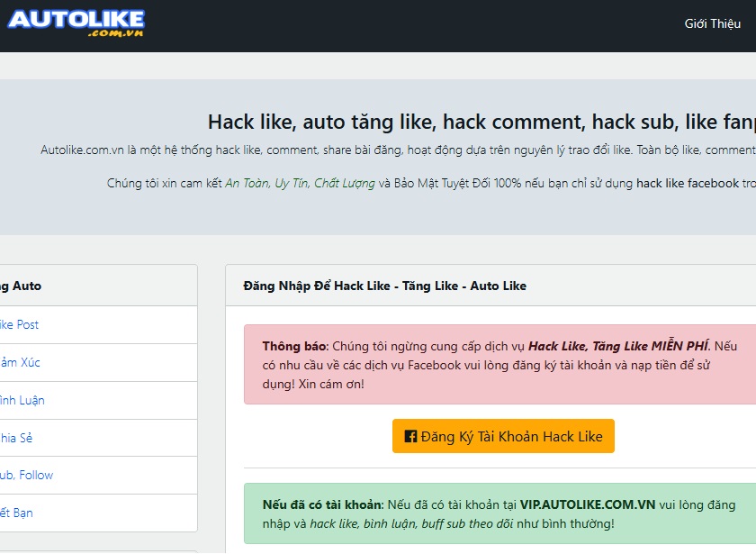This screenshot has width=756, height=554.
Task: Click the green Nếu đã có tài khoản notice
Action: pos(500,514)
